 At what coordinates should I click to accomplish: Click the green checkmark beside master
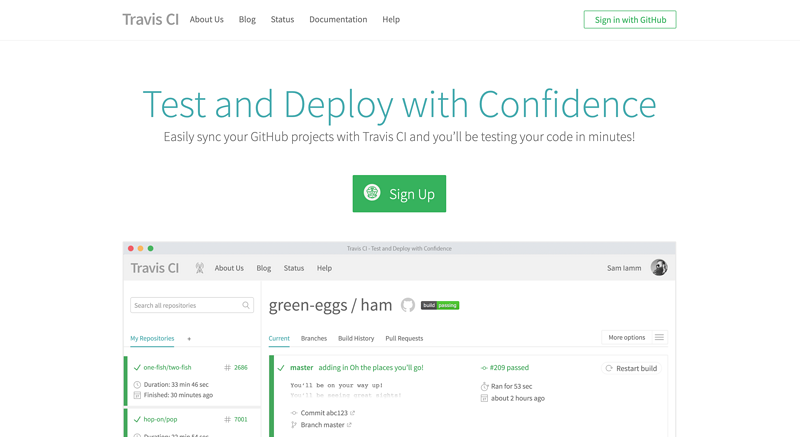pyautogui.click(x=281, y=368)
